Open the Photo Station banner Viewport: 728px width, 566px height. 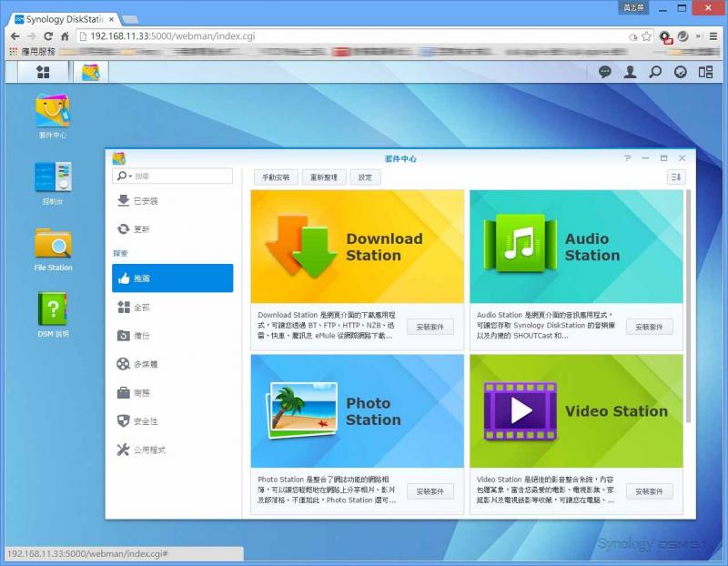point(357,411)
